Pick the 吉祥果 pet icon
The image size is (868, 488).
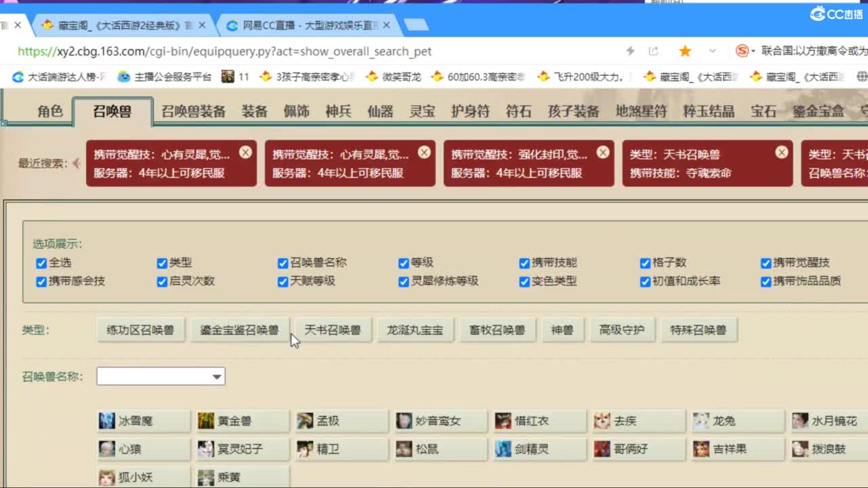[x=701, y=449]
